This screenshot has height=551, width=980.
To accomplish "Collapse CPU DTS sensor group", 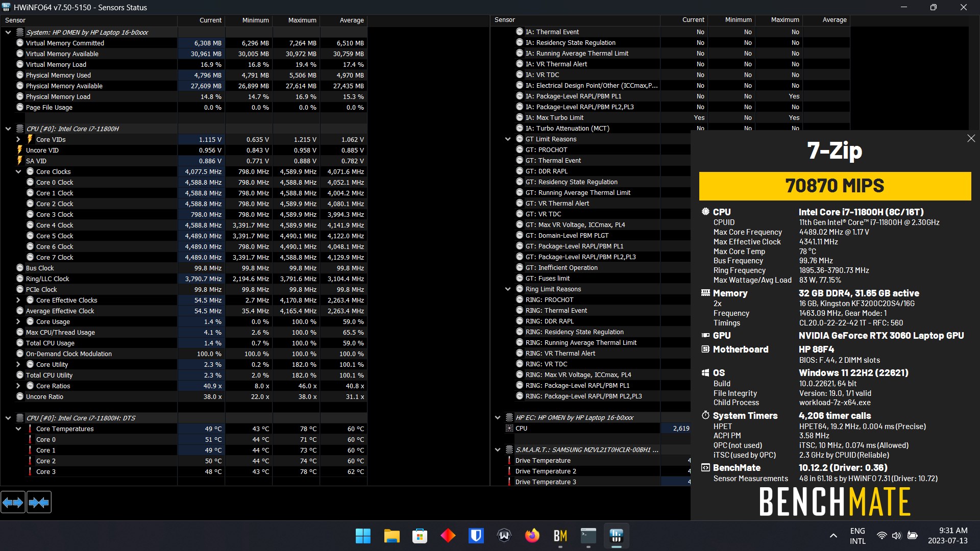I will tap(8, 418).
